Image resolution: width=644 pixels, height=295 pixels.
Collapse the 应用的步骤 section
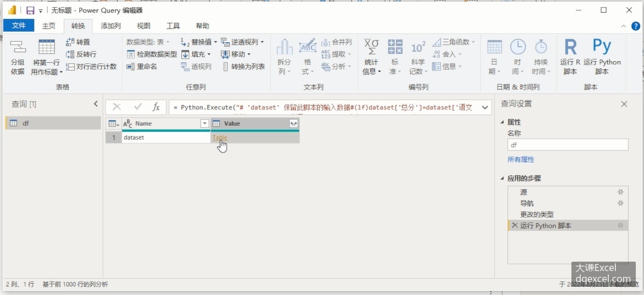[503, 179]
